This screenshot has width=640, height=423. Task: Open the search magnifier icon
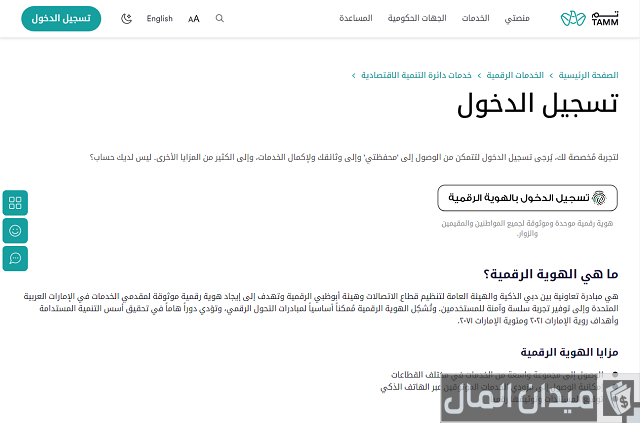[x=220, y=18]
